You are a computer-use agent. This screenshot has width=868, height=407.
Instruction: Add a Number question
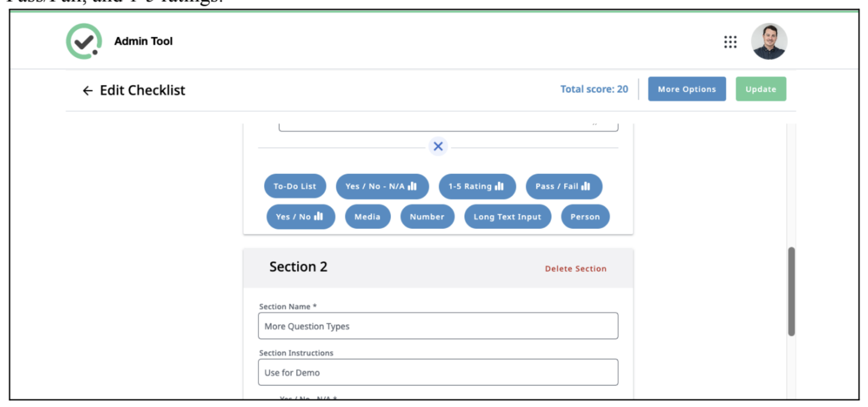[427, 216]
